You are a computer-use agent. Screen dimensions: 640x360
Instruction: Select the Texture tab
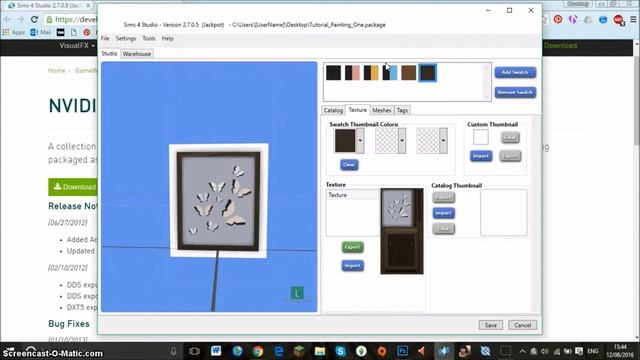point(358,110)
